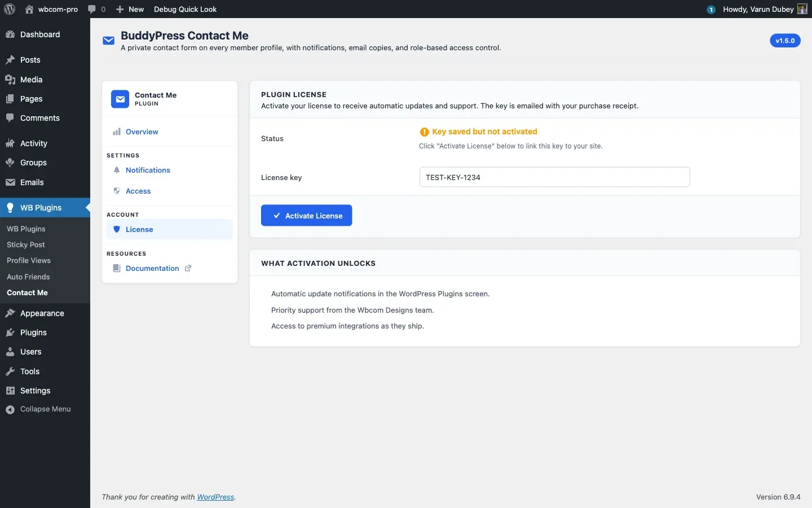
Task: Open the wbcom-pro site home icon
Action: tap(29, 9)
